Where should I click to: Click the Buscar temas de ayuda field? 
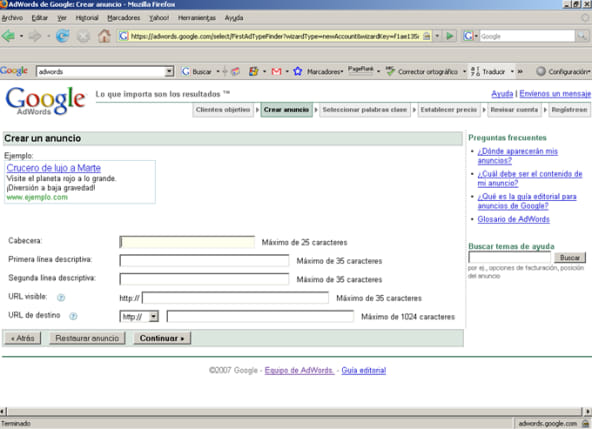pyautogui.click(x=509, y=258)
